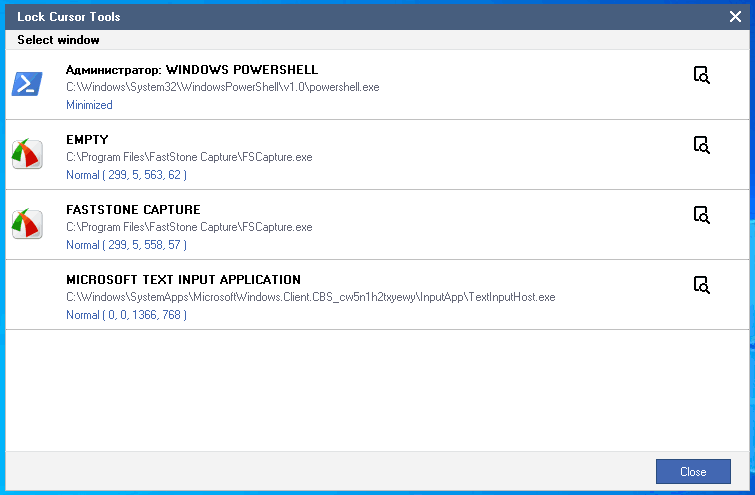Close the Lock Cursor Tools dialog with X
Screen dimensions: 755x495
coord(735,16)
